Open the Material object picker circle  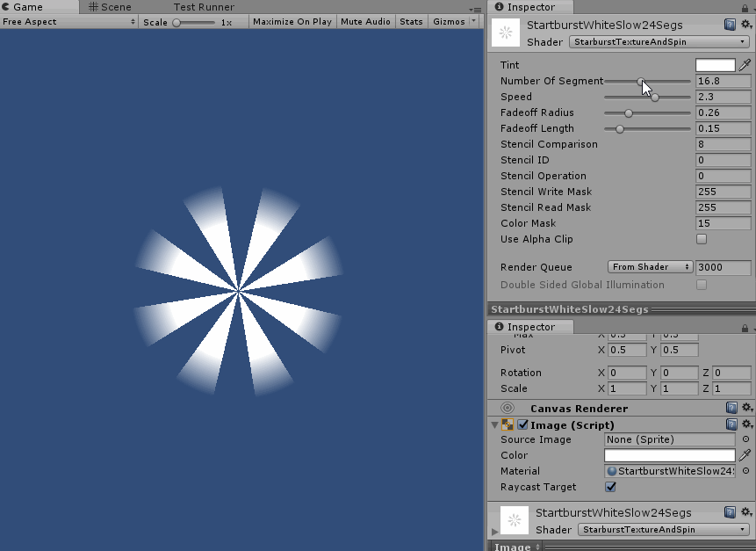point(745,471)
